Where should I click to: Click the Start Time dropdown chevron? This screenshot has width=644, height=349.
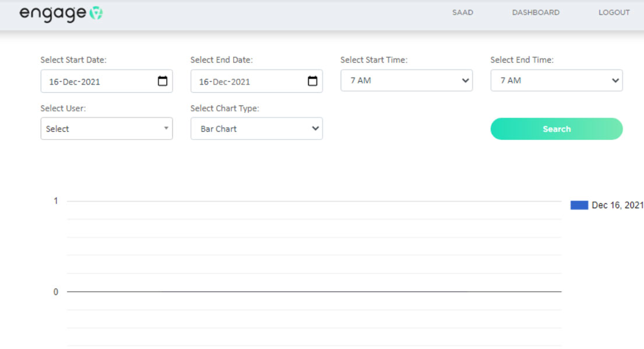tap(465, 81)
